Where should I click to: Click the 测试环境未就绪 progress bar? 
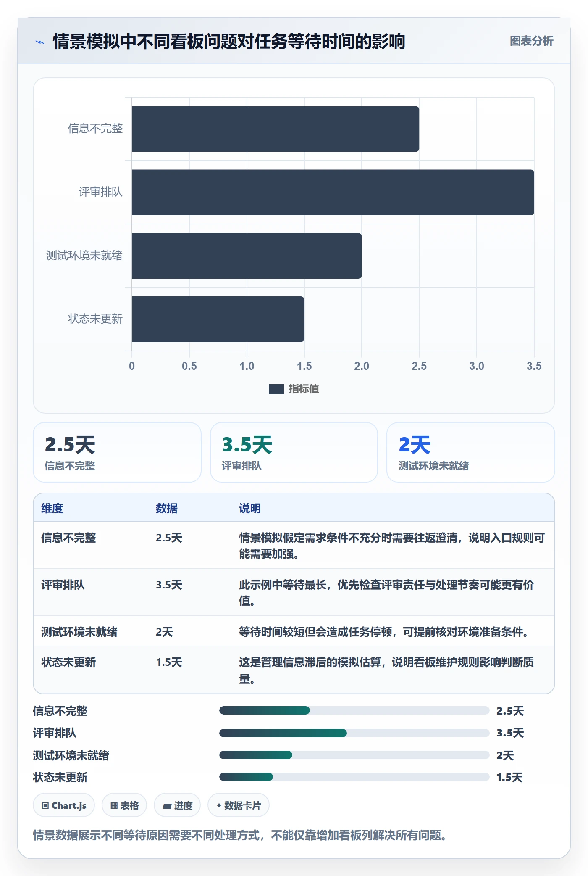pos(354,755)
